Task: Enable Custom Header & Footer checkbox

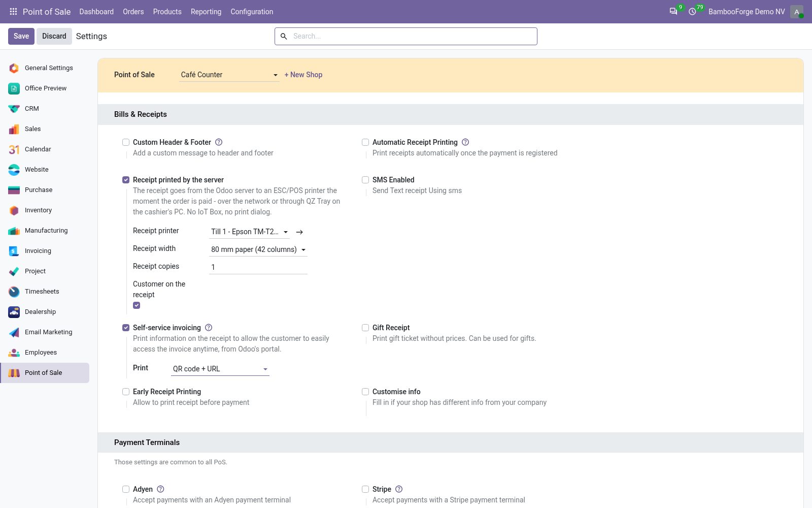Action: point(126,142)
